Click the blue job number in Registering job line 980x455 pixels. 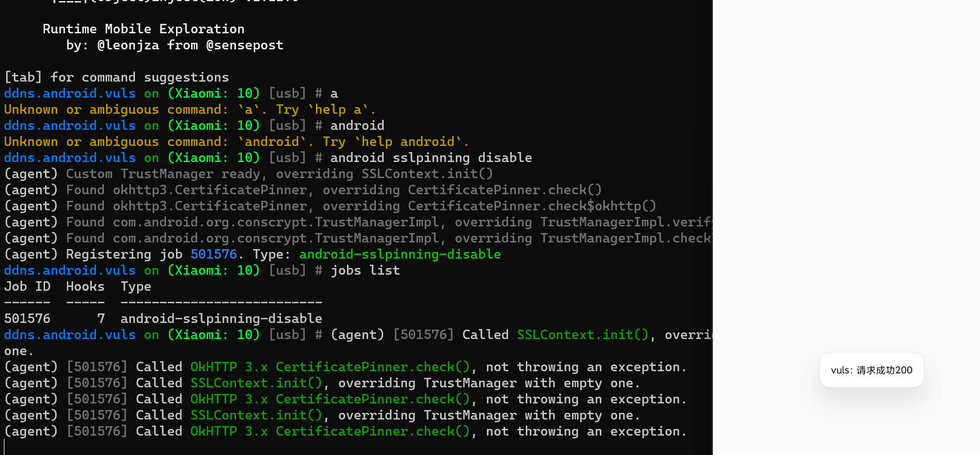(x=213, y=254)
